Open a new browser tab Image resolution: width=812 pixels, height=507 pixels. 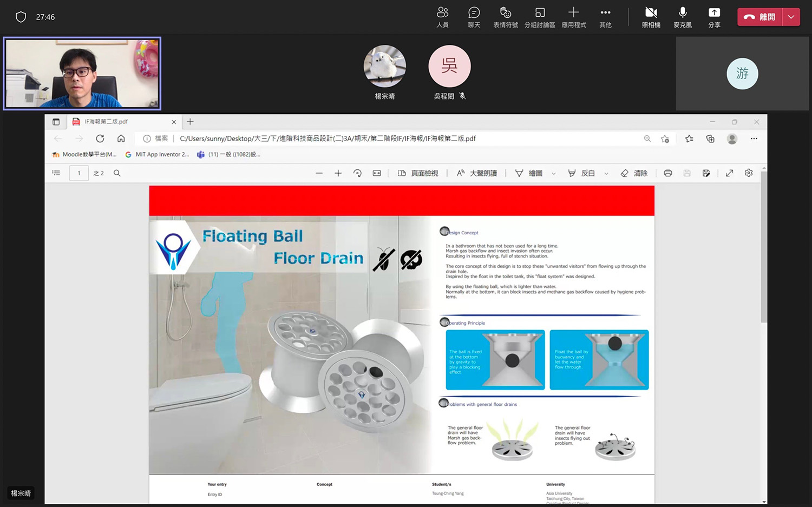[190, 122]
